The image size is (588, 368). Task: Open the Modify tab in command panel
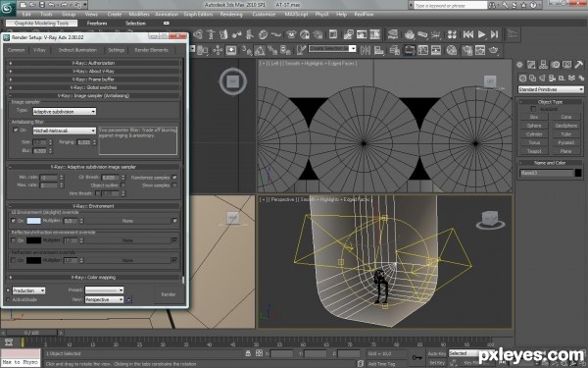tap(531, 65)
